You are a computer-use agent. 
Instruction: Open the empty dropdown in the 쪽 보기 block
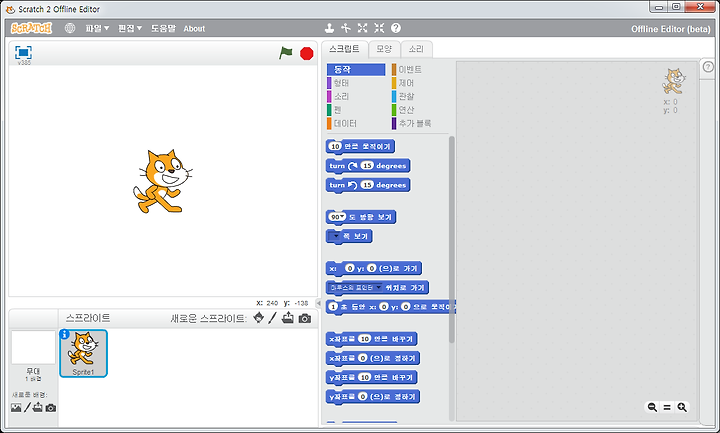coord(336,236)
